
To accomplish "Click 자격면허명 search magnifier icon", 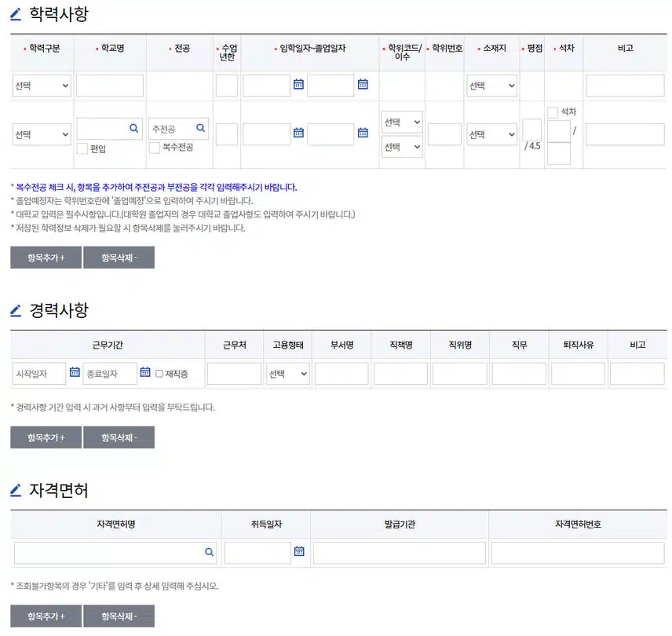I will pyautogui.click(x=209, y=552).
